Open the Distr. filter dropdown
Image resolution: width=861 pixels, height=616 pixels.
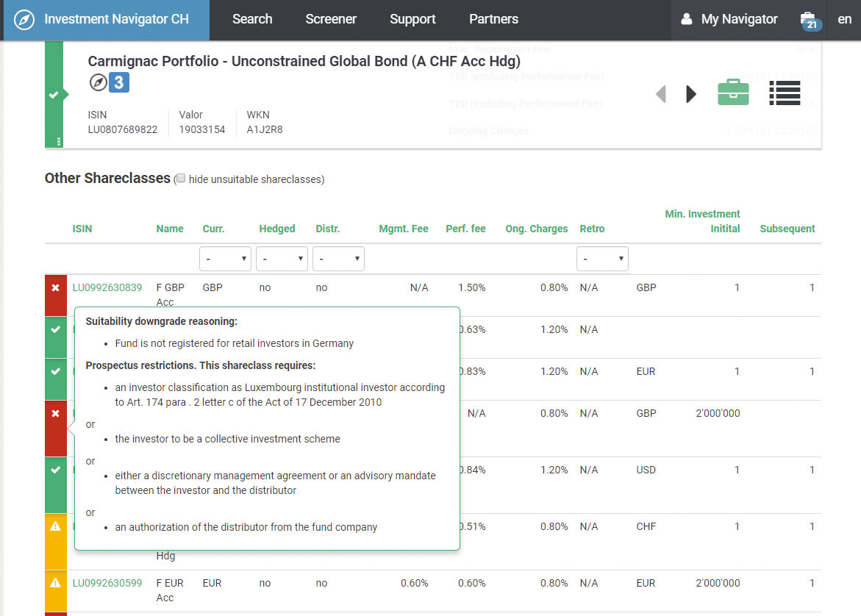point(338,259)
